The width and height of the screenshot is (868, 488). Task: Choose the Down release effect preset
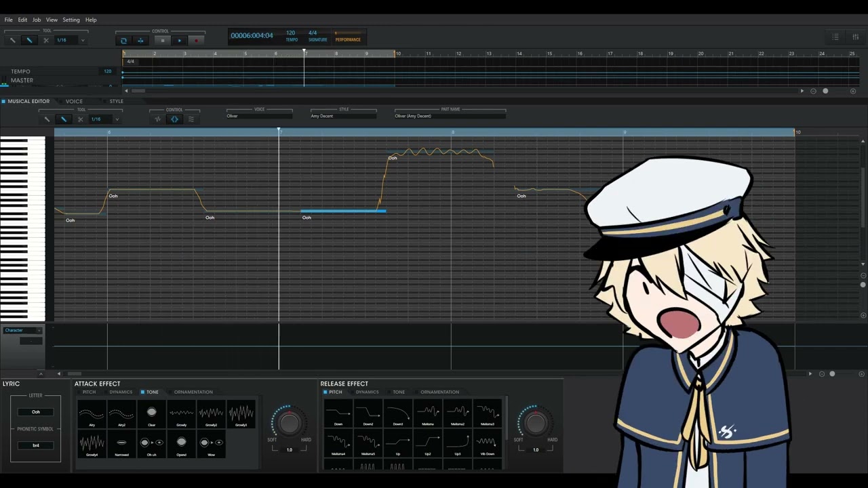point(338,414)
